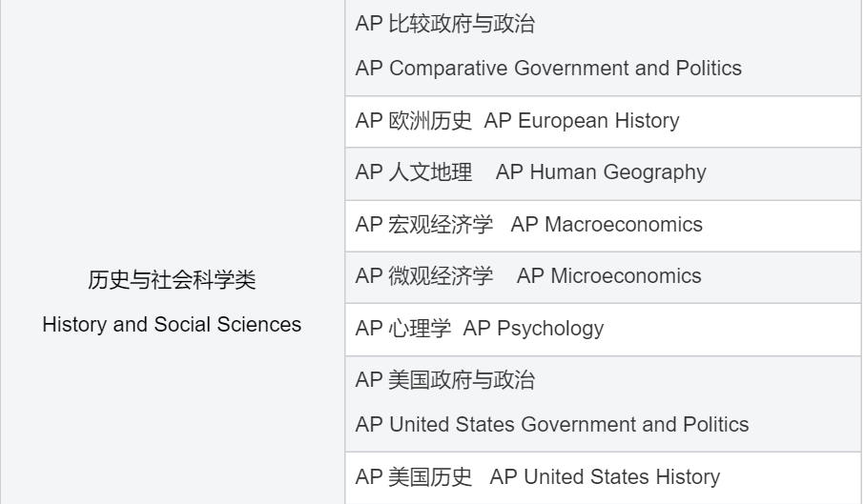Select the AP Human Geography text

point(601,172)
